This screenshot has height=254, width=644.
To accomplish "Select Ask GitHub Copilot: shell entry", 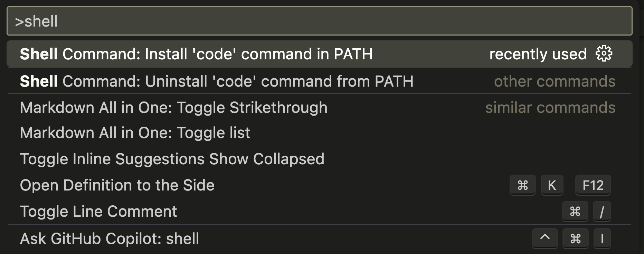I will pos(320,239).
